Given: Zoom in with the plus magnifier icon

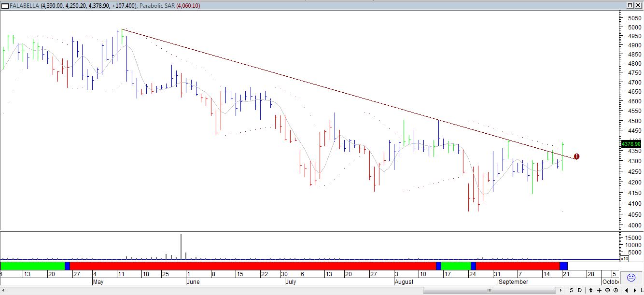Looking at the screenshot, I should [x=616, y=290].
